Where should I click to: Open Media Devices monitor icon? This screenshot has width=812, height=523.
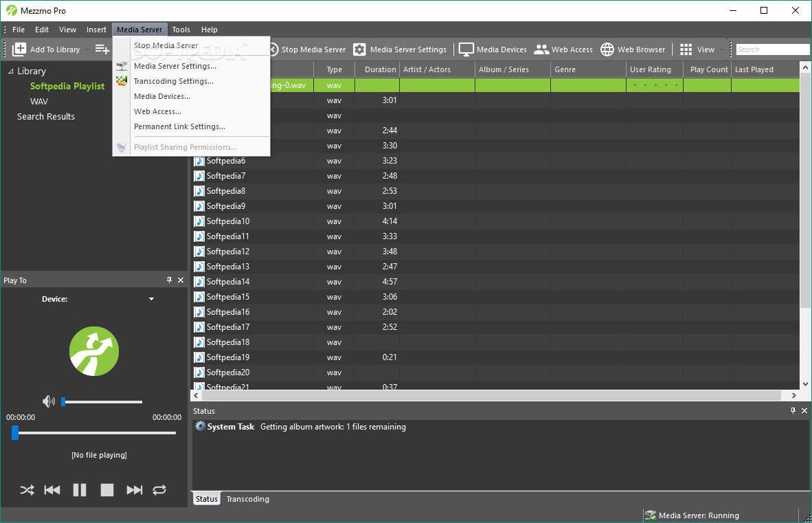(466, 49)
